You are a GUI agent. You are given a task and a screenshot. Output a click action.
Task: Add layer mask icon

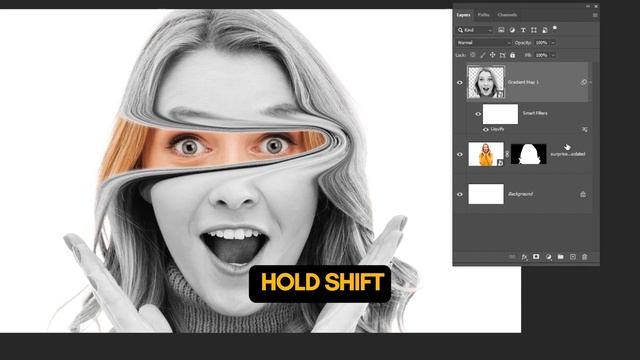(536, 257)
